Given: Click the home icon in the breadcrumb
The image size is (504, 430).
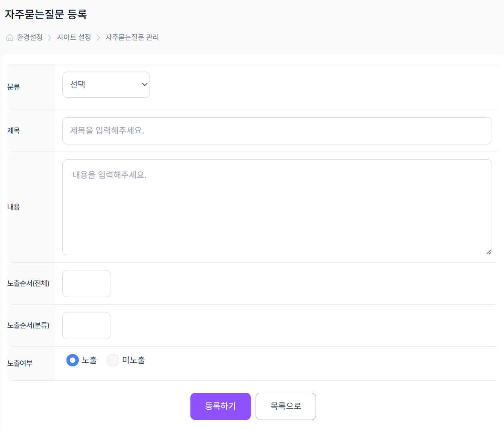Looking at the screenshot, I should point(9,37).
